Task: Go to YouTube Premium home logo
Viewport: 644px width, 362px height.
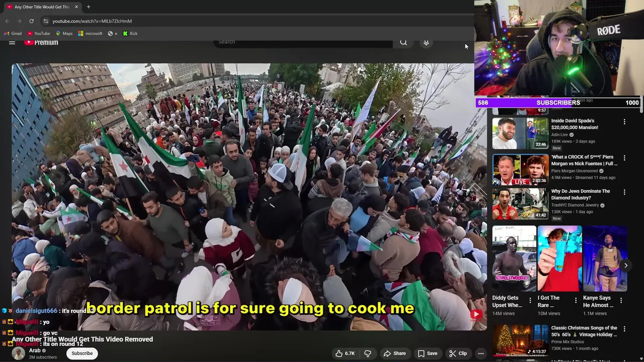Action: click(x=41, y=43)
